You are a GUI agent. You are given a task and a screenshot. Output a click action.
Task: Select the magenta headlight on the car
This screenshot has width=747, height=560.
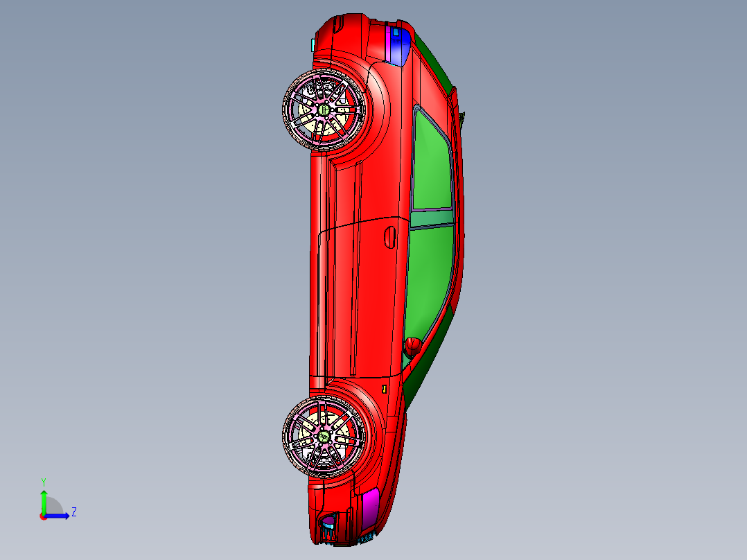tap(370, 509)
